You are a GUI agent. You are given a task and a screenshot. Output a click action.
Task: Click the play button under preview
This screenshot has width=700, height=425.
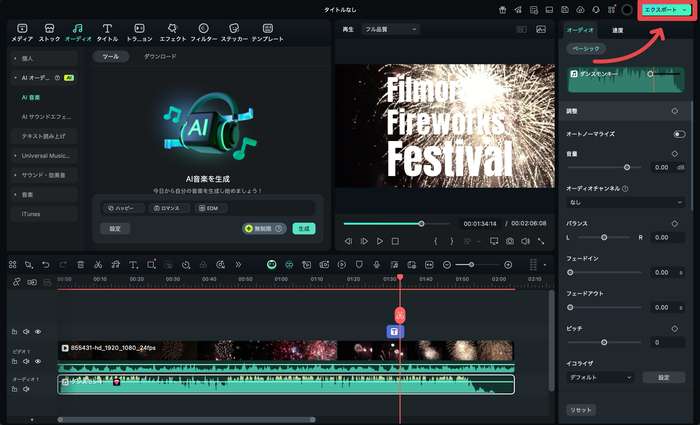(379, 241)
